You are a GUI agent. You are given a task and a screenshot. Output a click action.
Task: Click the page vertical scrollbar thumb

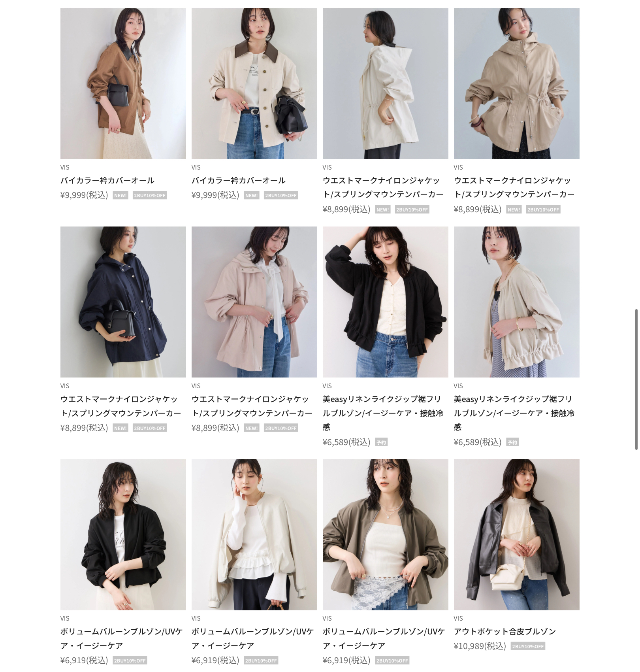(x=636, y=379)
